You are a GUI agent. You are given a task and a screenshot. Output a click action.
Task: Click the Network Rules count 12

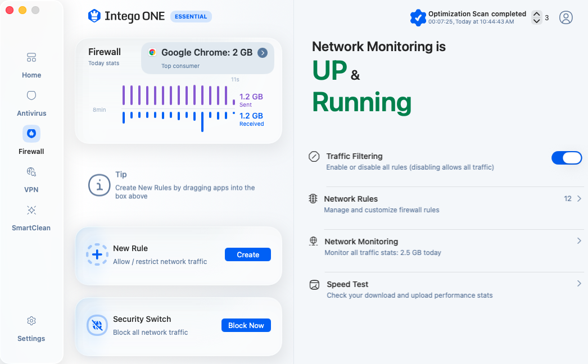[x=568, y=199]
